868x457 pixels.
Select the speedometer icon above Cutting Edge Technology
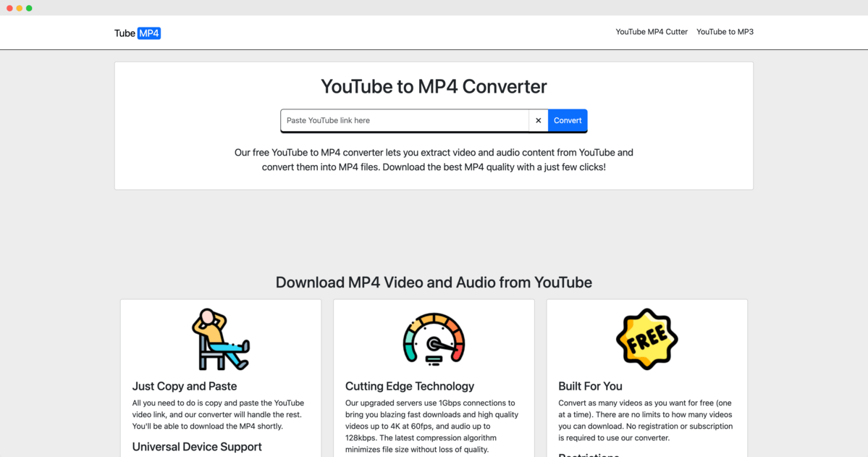(433, 339)
